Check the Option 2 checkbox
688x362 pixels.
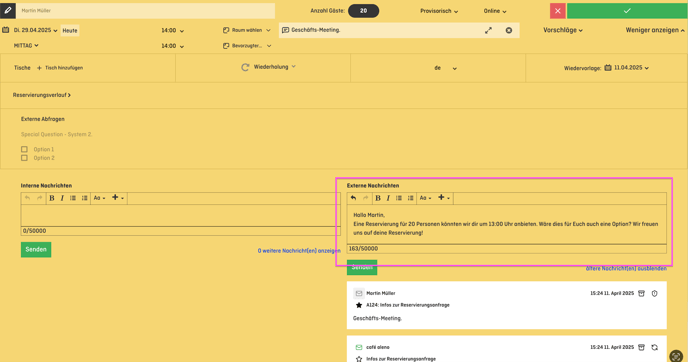[x=24, y=158]
